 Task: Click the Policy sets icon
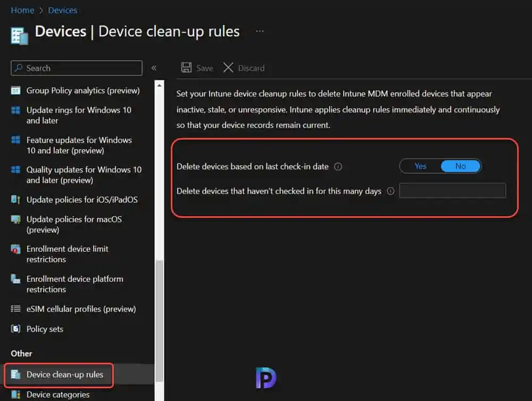pos(15,329)
